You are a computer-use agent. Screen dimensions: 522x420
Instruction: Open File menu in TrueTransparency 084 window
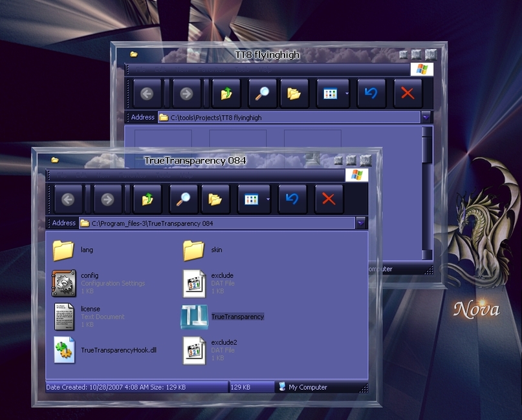coord(61,175)
